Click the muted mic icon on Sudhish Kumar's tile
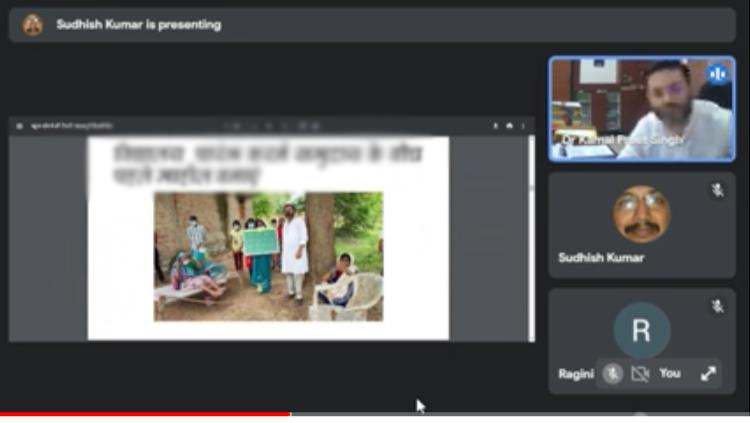Viewport: 750px width, 423px height. pyautogui.click(x=717, y=189)
